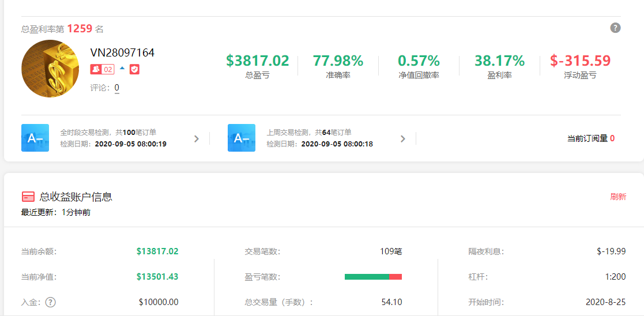Click the gold dollar cube avatar

(50, 69)
